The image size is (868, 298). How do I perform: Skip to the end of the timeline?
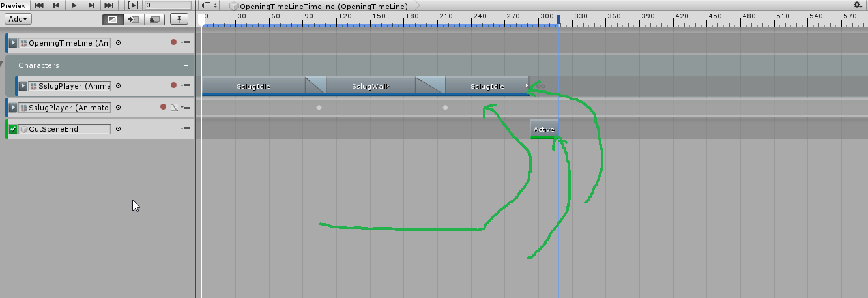pos(109,5)
